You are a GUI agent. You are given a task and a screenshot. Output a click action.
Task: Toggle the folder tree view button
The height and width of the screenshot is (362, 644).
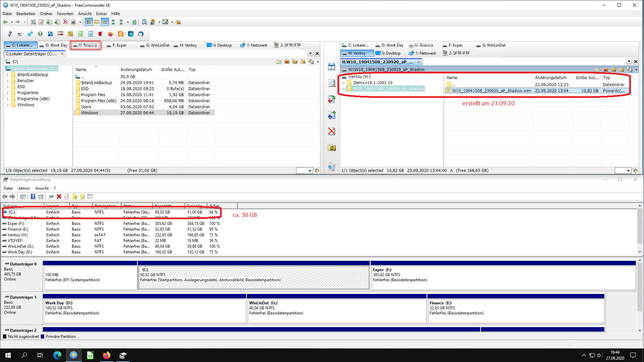pos(89,22)
